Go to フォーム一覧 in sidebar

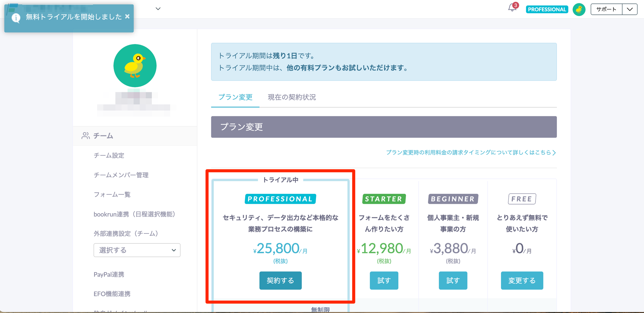point(112,194)
